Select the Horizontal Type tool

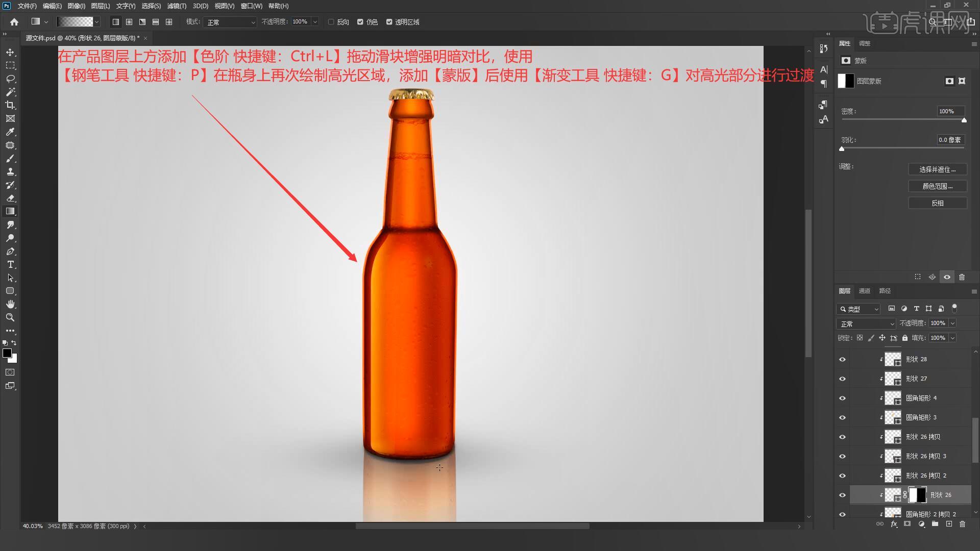tap(10, 265)
